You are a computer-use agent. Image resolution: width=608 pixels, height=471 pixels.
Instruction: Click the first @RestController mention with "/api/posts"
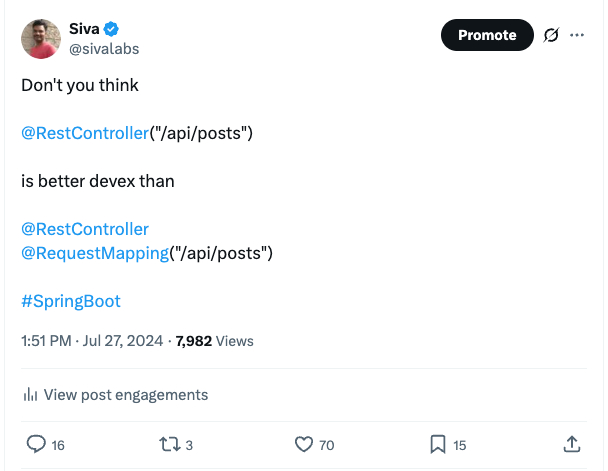pyautogui.click(x=85, y=132)
